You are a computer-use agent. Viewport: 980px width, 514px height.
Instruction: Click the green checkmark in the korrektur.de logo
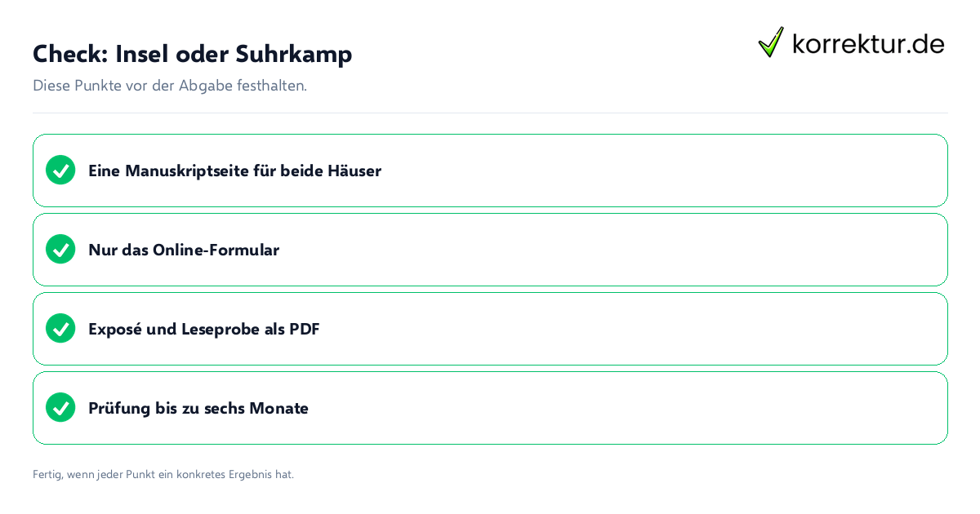(771, 42)
